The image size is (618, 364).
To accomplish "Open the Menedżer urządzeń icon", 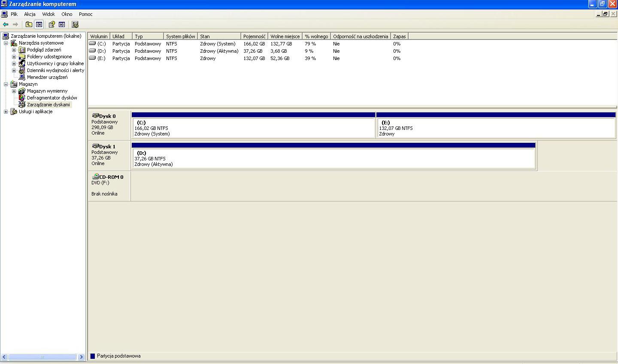I will pos(22,77).
